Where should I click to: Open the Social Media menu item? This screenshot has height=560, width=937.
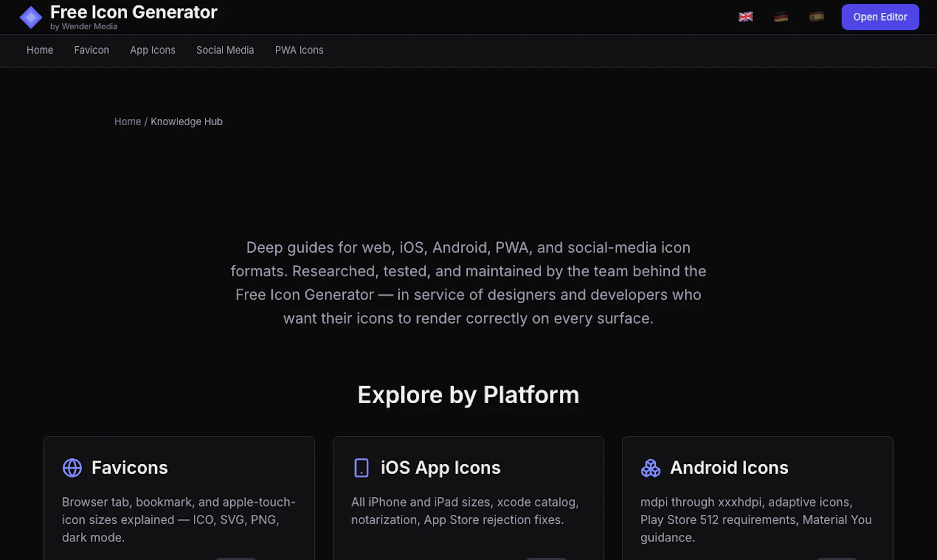point(225,50)
